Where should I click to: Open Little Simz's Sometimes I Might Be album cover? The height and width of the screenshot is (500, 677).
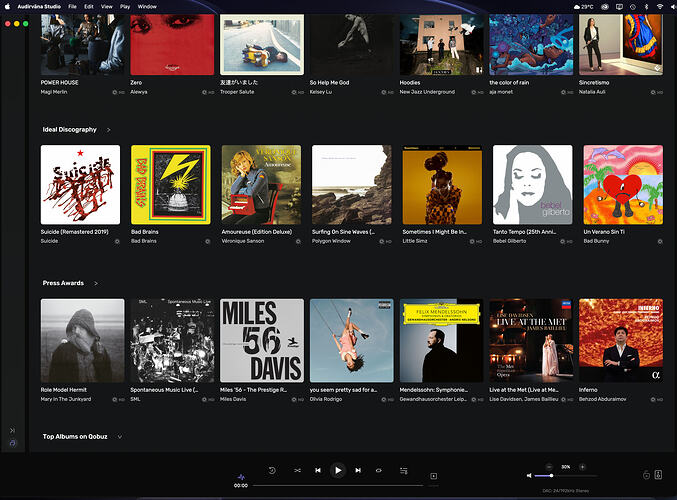pos(442,184)
